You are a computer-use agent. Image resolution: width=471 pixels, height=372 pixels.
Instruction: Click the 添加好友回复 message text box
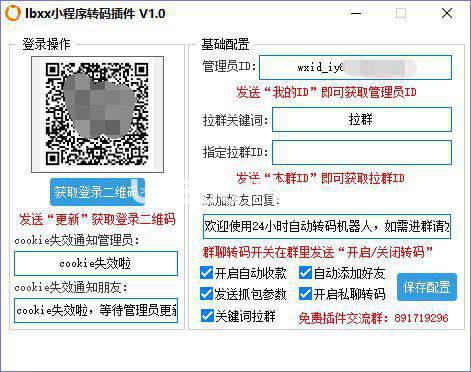327,227
